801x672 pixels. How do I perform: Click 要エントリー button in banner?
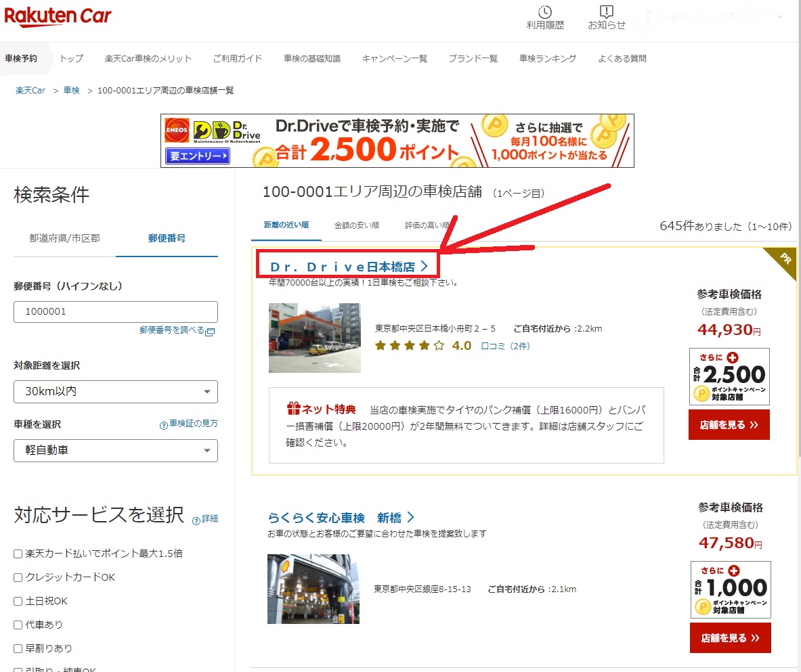[198, 156]
